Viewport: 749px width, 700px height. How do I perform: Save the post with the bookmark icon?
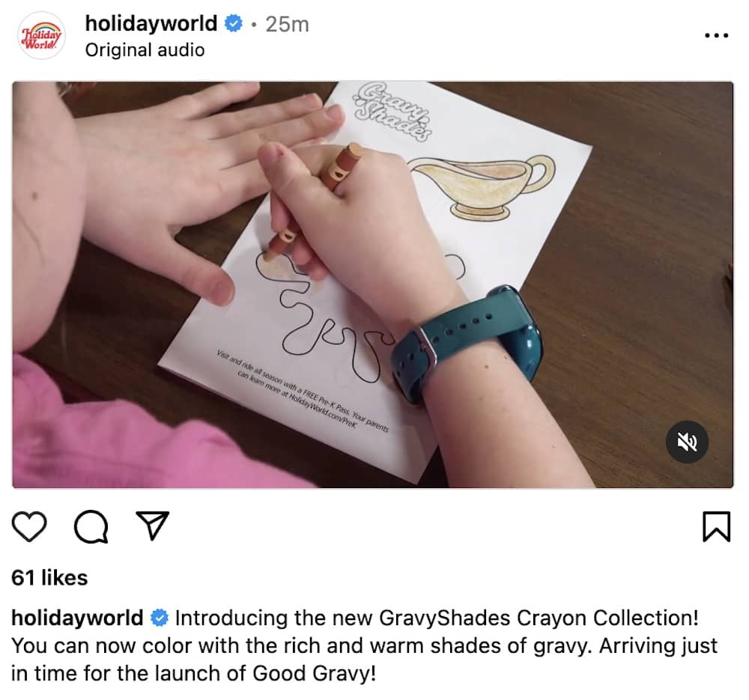pos(717,526)
